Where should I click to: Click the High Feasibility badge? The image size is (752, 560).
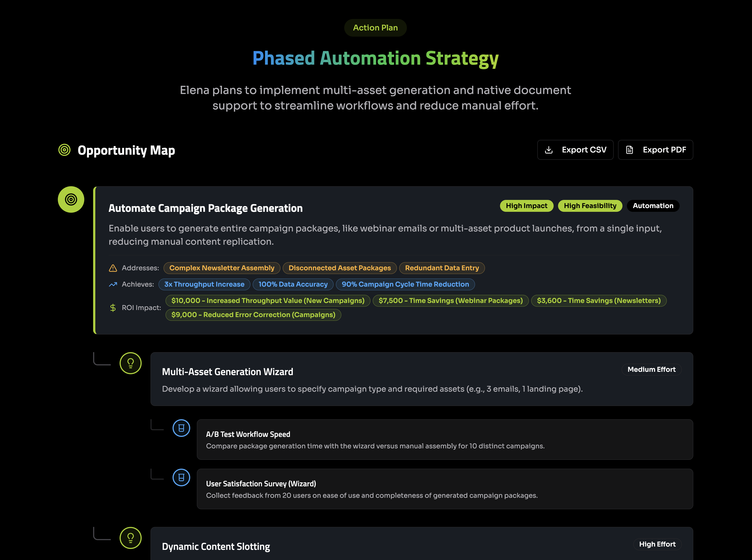(590, 206)
